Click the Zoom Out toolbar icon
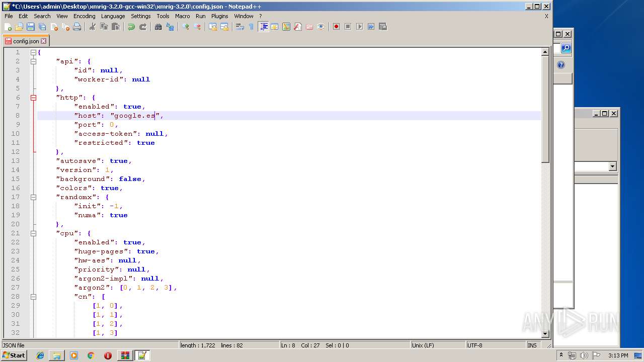Image resolution: width=644 pixels, height=362 pixels. tap(197, 27)
